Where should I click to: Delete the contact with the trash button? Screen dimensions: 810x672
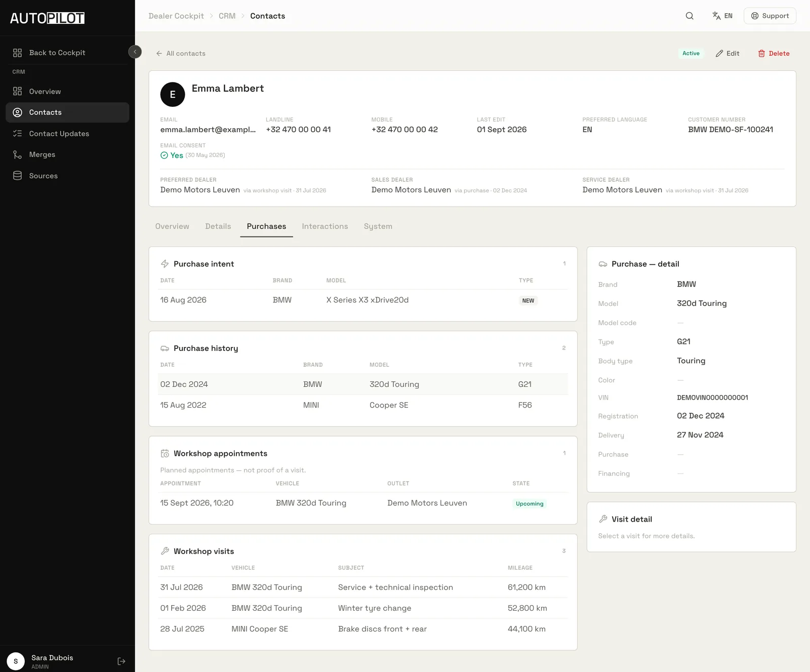click(x=774, y=53)
